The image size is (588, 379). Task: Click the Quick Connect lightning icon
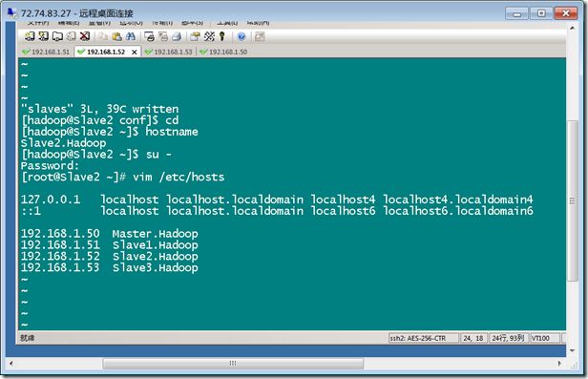[44, 36]
